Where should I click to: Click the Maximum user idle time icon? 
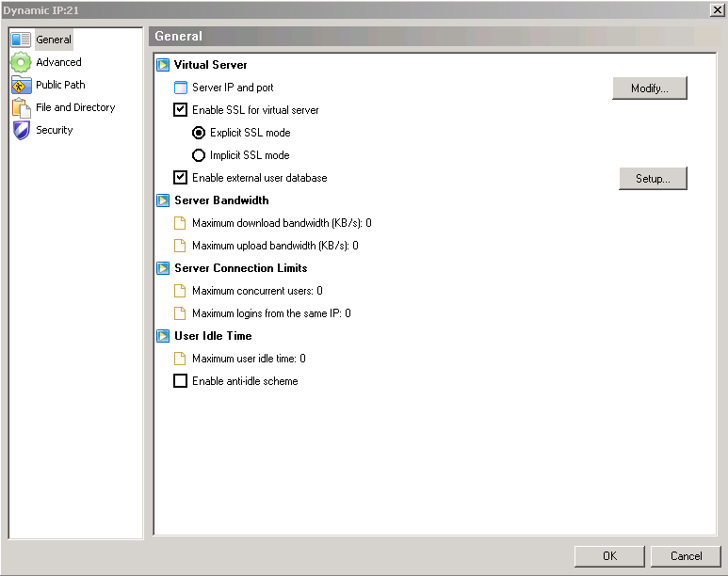tap(180, 359)
